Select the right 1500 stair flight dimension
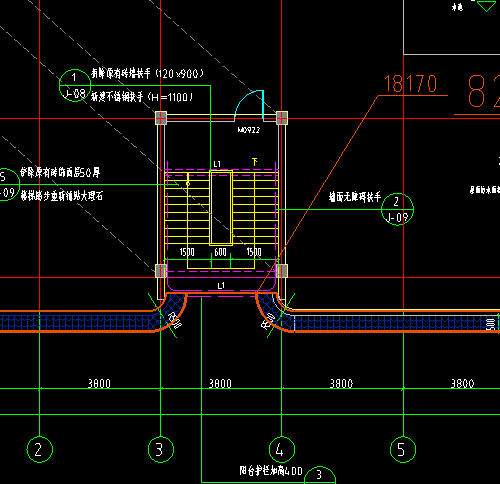This screenshot has height=484, width=500. coord(254,252)
